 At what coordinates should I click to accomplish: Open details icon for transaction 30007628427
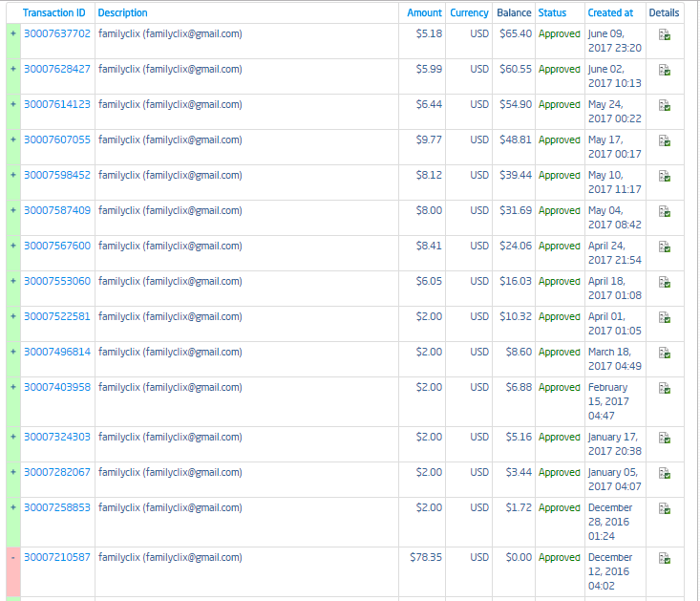(665, 70)
